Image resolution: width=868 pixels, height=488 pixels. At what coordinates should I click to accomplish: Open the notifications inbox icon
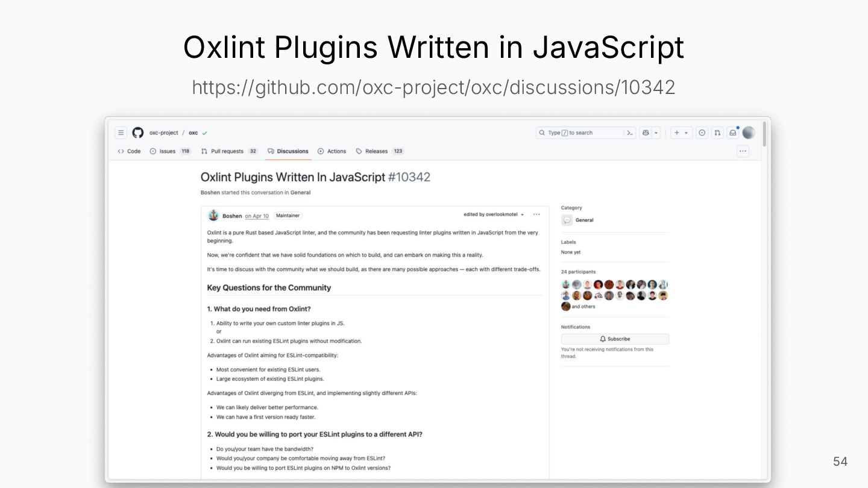[x=733, y=133]
